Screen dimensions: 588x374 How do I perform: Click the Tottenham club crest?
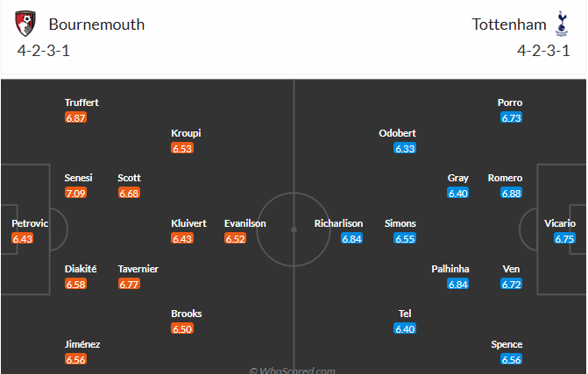pos(561,24)
